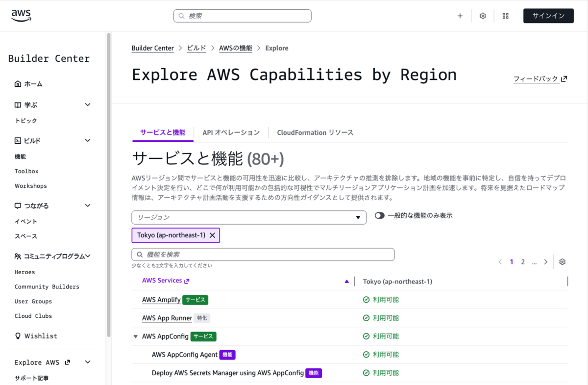Open Cloud Clubs in the sidebar
This screenshot has height=385, width=588.
point(33,316)
